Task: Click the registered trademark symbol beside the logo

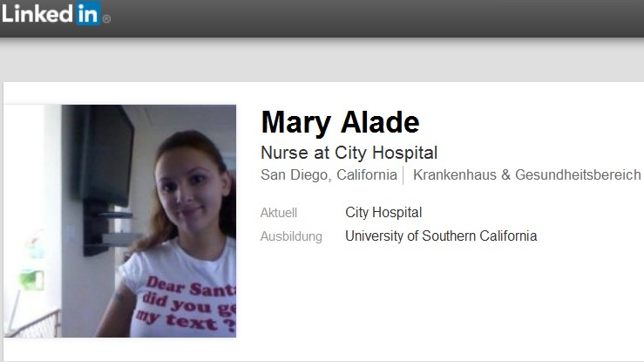Action: 106,19
